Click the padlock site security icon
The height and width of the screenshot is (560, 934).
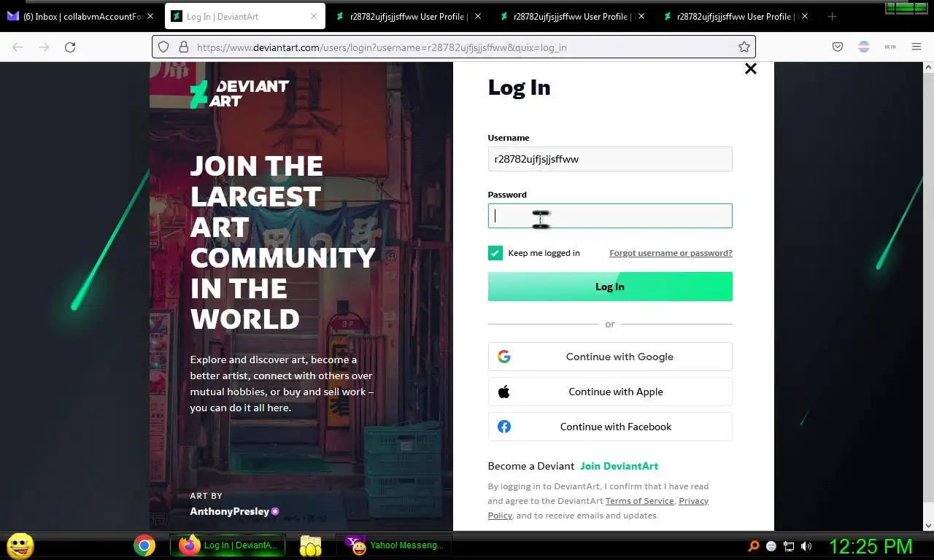coord(183,47)
